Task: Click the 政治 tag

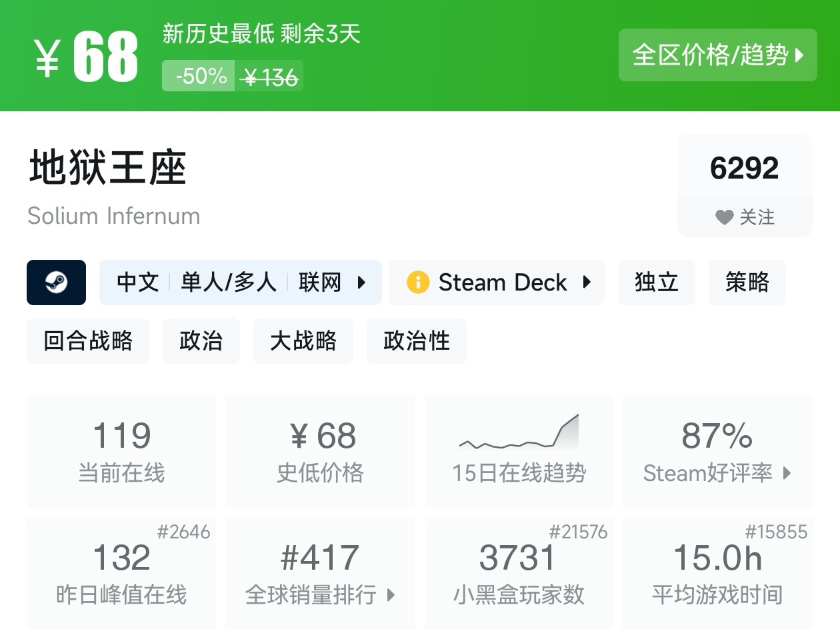Action: pyautogui.click(x=201, y=341)
